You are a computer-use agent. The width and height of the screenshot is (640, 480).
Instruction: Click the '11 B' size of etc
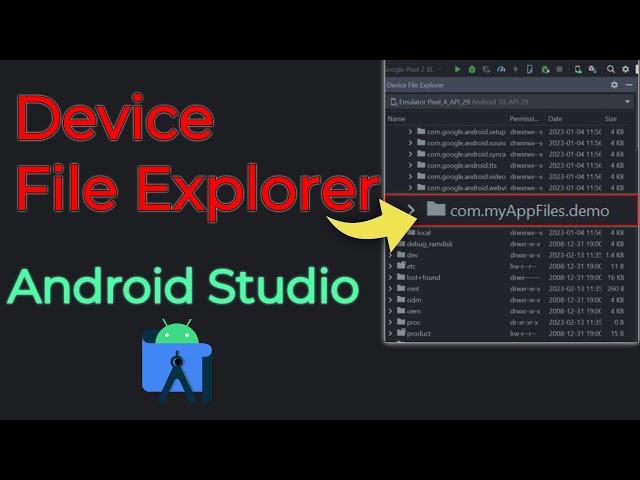tap(617, 266)
